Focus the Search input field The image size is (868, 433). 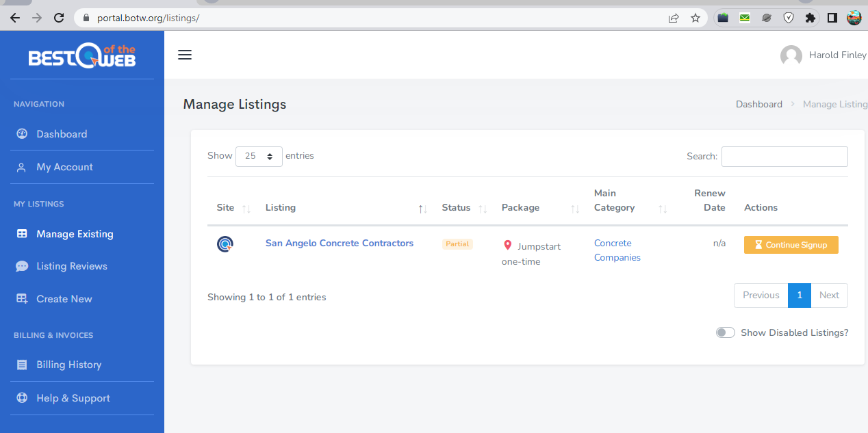click(x=784, y=157)
